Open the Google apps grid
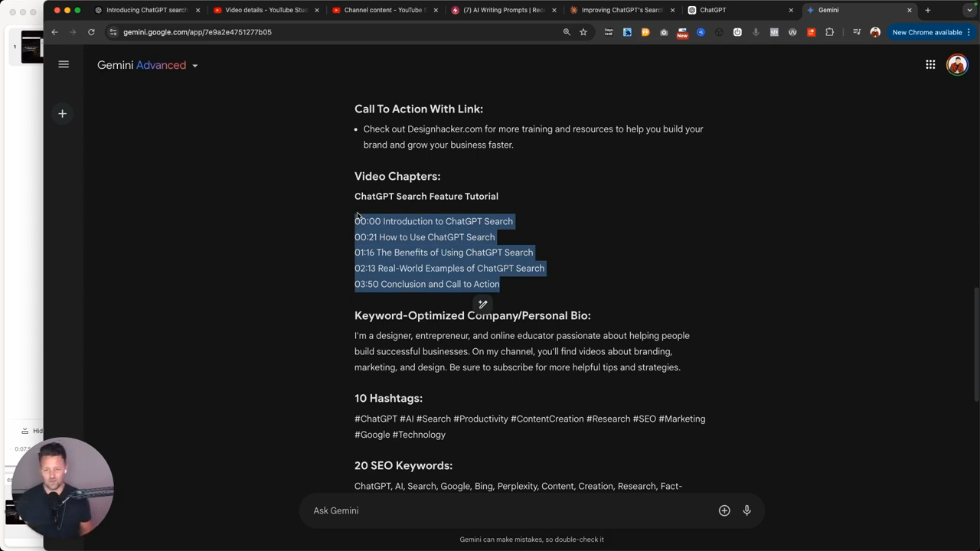The height and width of the screenshot is (551, 980). tap(930, 65)
